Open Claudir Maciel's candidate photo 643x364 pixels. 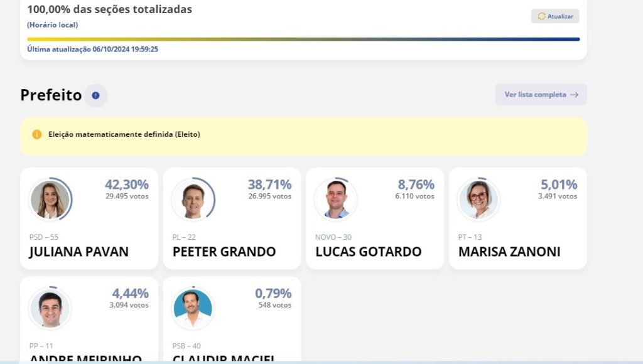point(193,309)
